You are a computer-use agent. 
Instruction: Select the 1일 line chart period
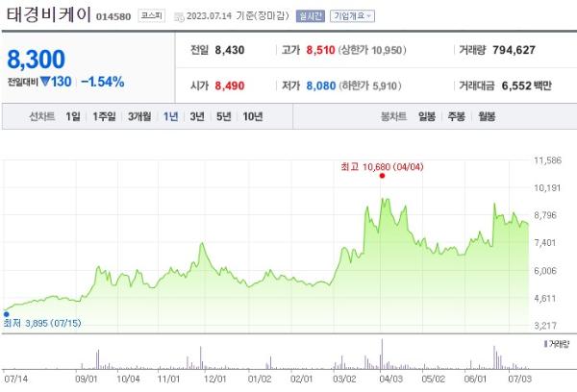point(73,116)
